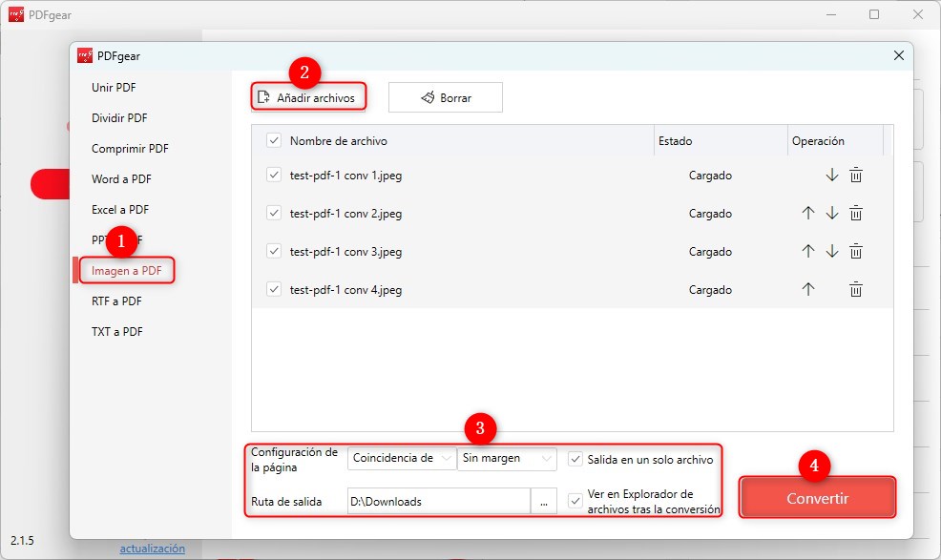Select RTF a PDF converter
This screenshot has height=560, width=941.
[116, 301]
